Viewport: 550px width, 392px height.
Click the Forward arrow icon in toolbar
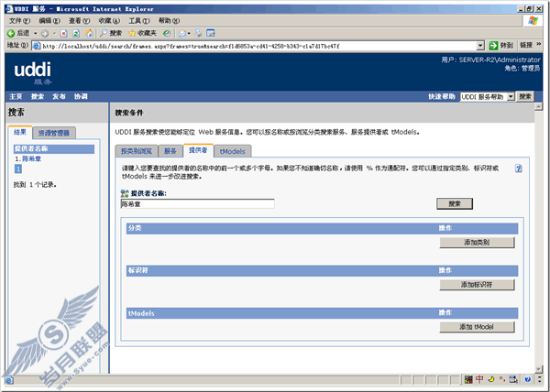45,34
